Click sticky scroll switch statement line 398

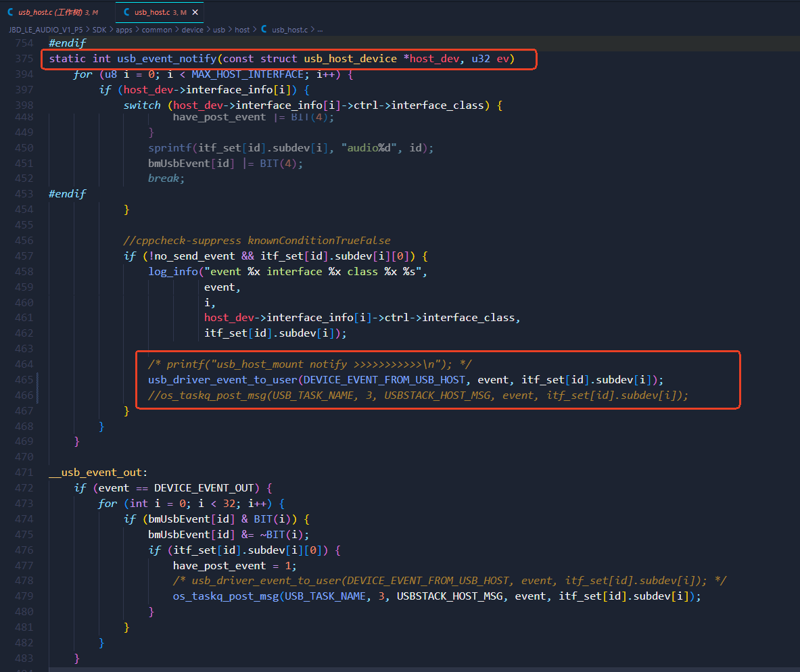coord(312,105)
